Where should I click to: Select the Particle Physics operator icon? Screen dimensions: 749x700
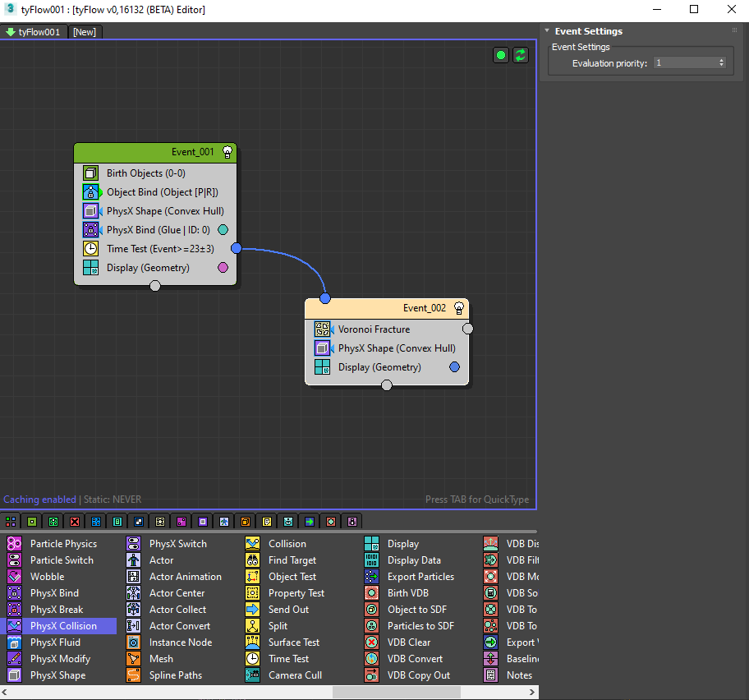point(14,544)
